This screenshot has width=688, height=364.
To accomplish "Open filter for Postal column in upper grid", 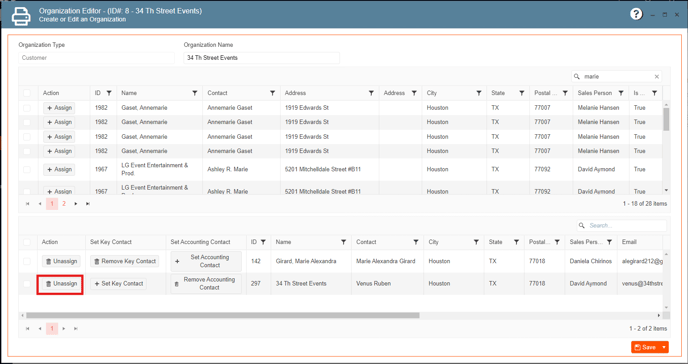I will (565, 93).
